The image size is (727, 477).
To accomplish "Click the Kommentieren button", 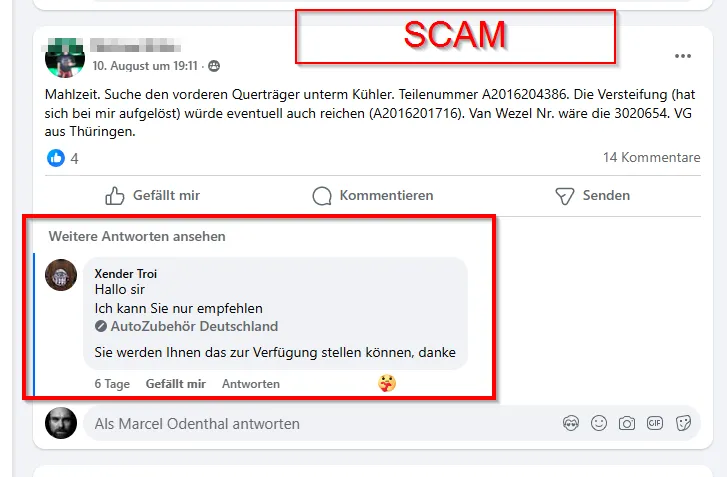I will (x=373, y=196).
